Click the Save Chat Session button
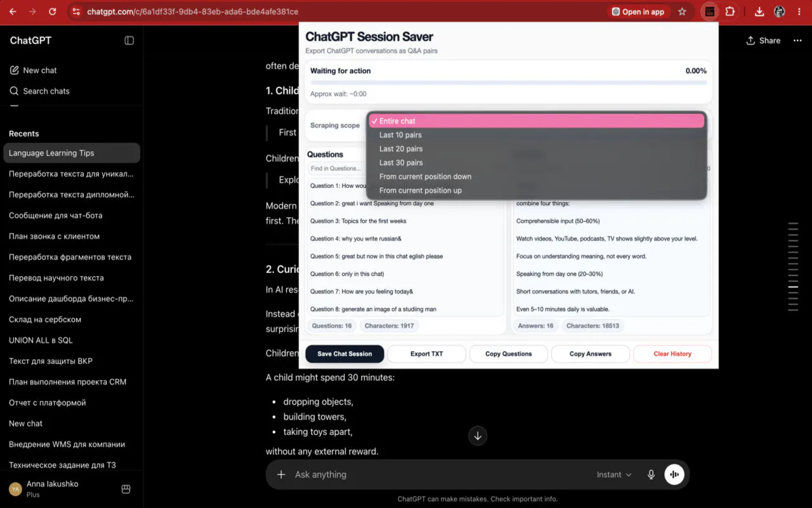The width and height of the screenshot is (812, 508). coord(344,354)
